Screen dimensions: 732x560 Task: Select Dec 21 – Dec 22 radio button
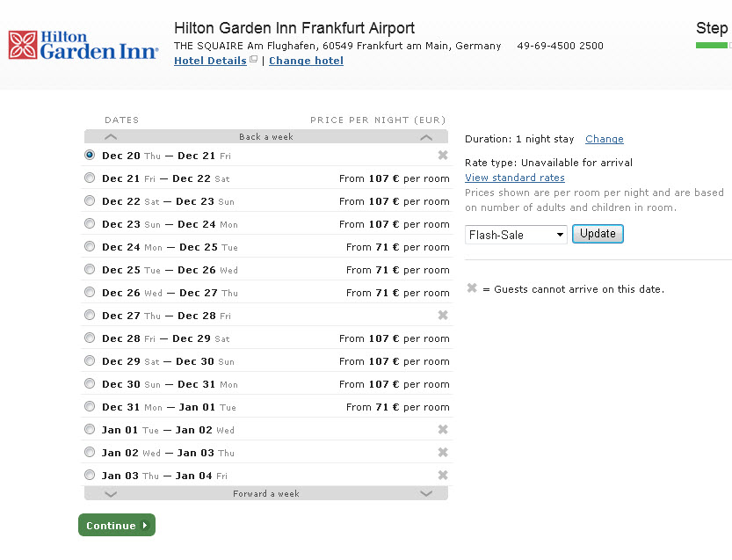(90, 178)
